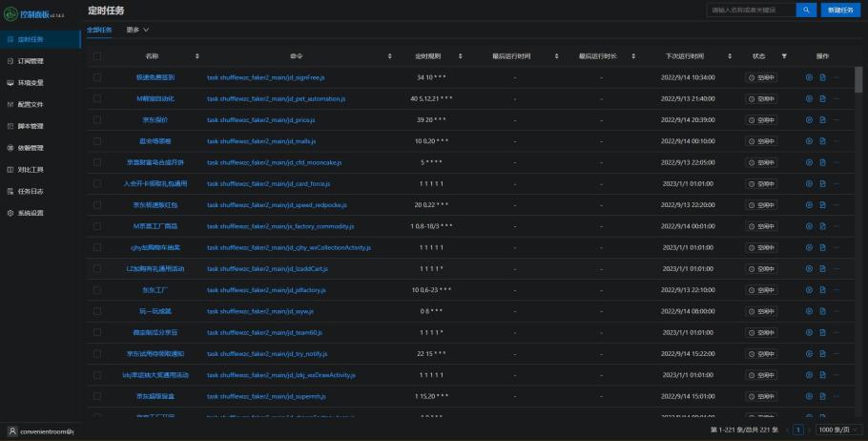Image resolution: width=868 pixels, height=441 pixels.
Task: Open 订阅管理 in the sidebar menu
Action: click(x=31, y=61)
